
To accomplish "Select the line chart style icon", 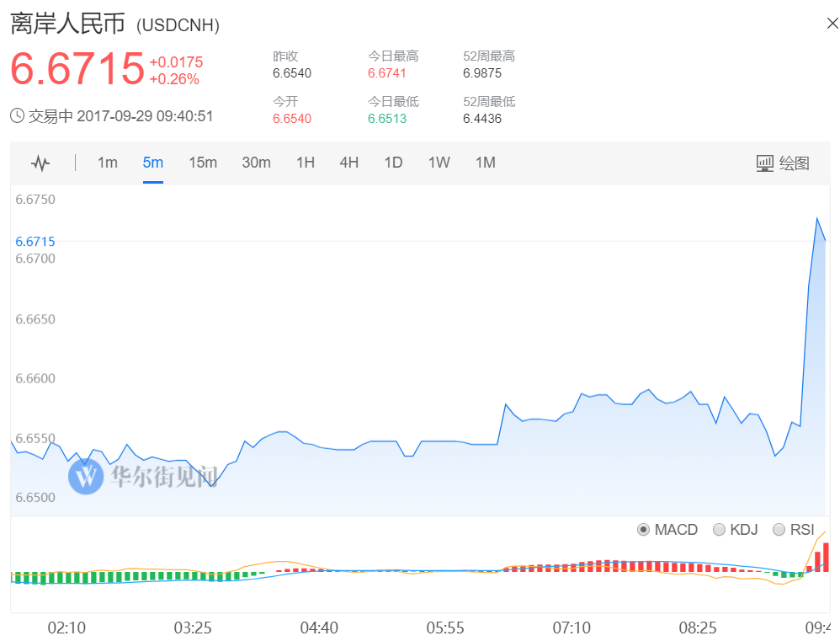I will coord(40,163).
